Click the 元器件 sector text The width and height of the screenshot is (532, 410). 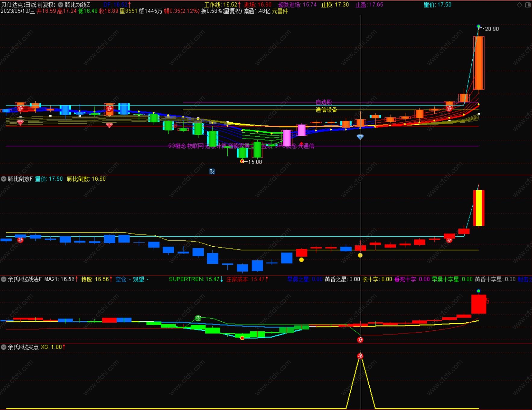pos(280,11)
